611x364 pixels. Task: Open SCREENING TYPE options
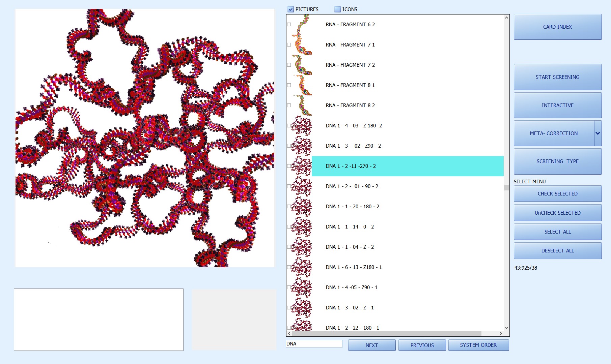click(558, 161)
